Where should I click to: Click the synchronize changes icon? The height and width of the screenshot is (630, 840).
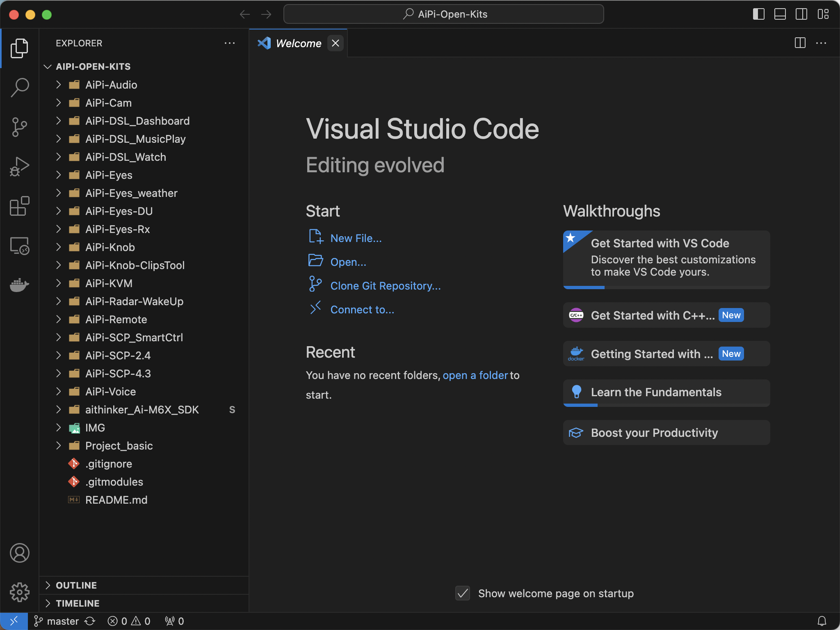(x=90, y=621)
